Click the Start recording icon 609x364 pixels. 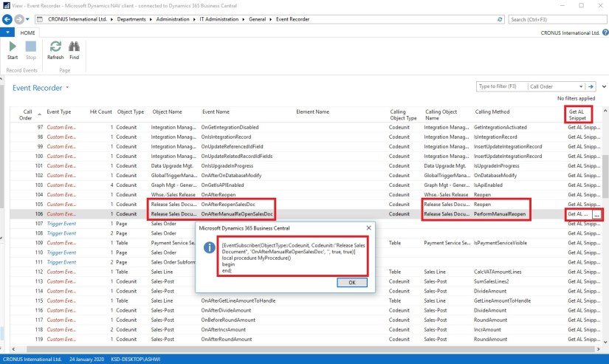point(13,47)
